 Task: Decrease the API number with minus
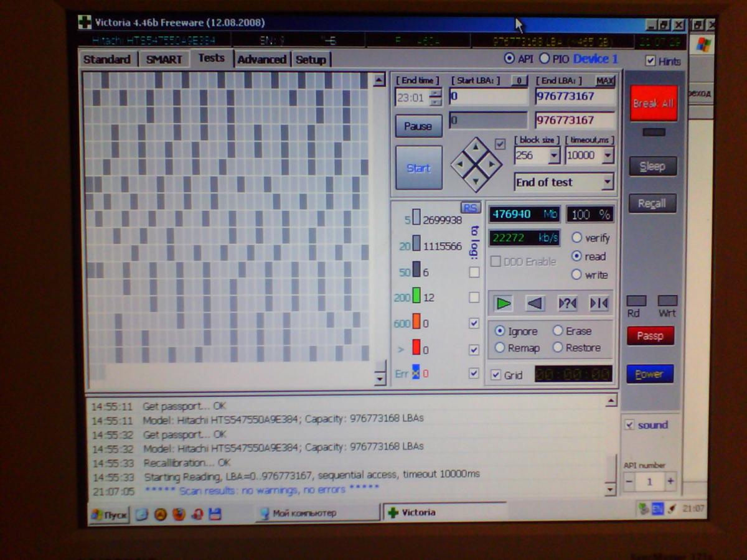629,482
